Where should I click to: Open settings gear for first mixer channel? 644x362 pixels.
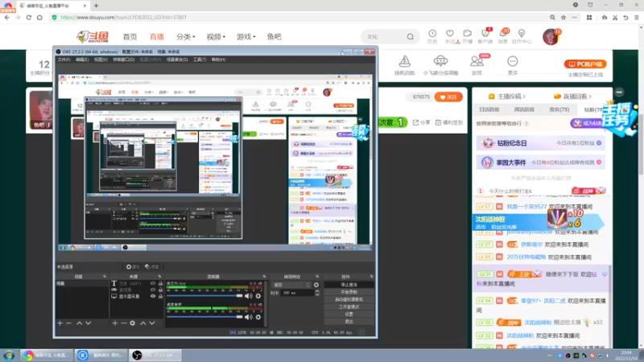click(258, 296)
